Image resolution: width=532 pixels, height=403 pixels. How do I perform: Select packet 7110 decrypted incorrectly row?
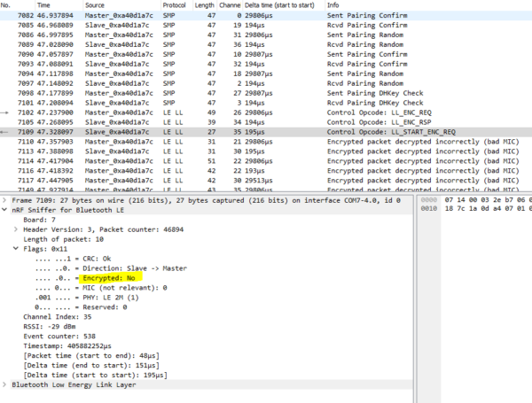[x=266, y=141]
